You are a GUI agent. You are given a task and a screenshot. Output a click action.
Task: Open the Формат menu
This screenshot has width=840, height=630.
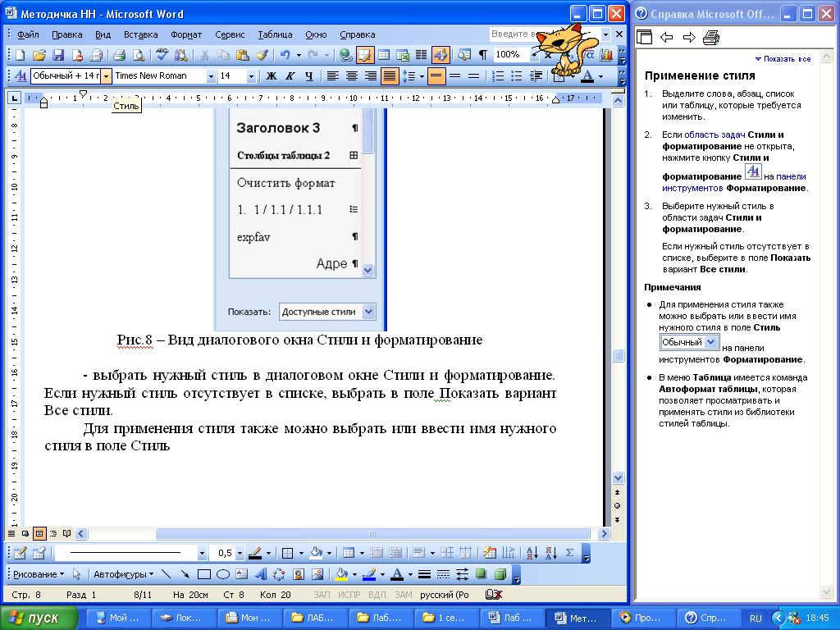(186, 34)
